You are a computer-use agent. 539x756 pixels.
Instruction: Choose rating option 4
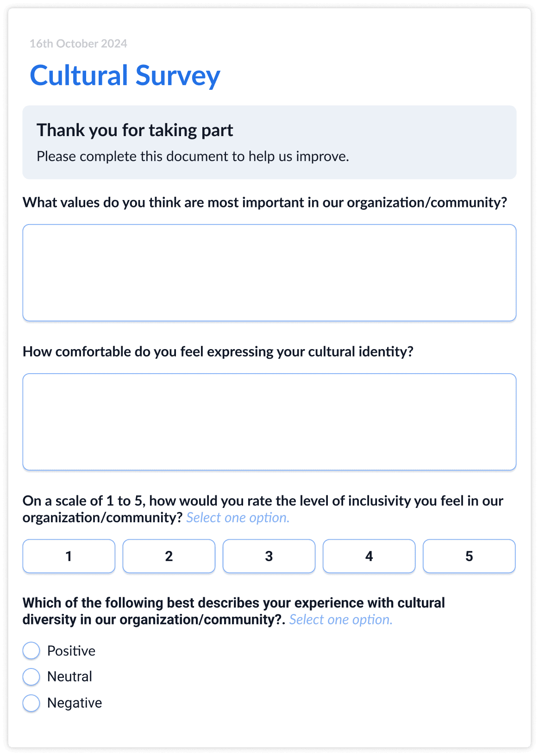[x=369, y=556]
